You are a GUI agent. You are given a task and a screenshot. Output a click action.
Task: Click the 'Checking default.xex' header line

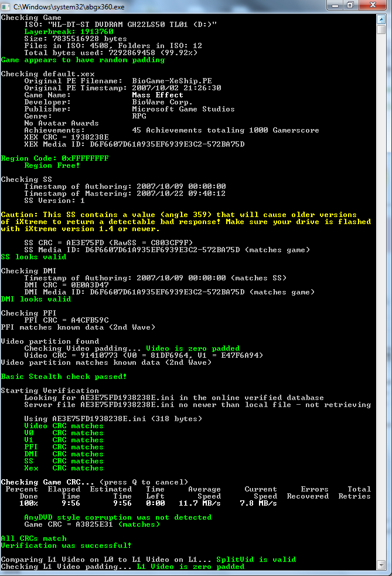point(47,74)
